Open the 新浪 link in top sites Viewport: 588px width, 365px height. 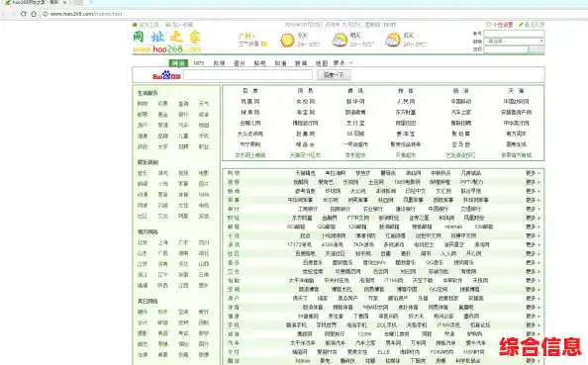[x=461, y=91]
